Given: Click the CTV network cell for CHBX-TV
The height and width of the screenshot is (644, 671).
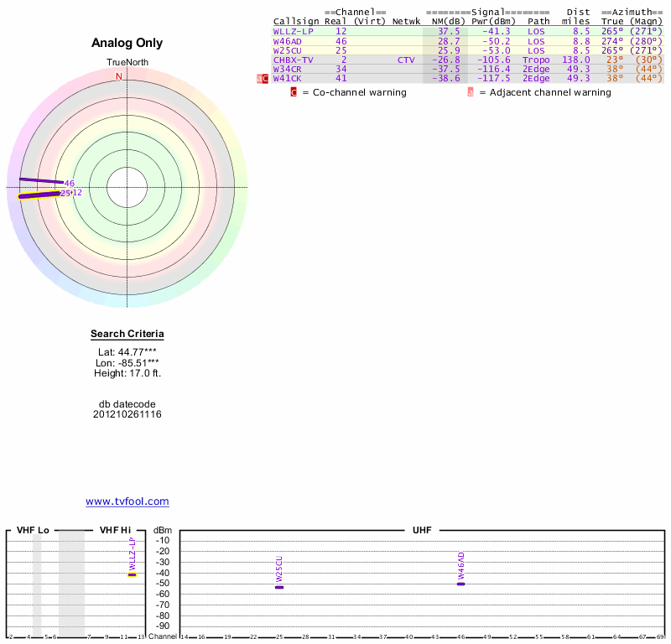Looking at the screenshot, I should [x=406, y=60].
